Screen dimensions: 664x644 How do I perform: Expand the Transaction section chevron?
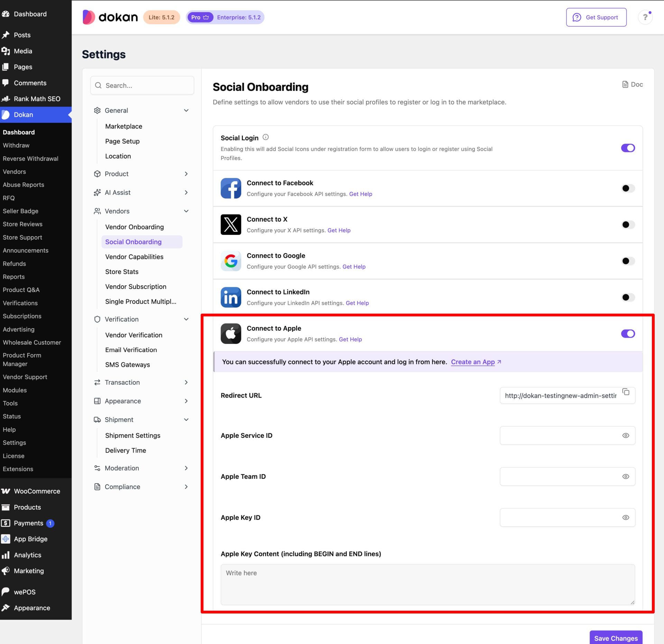186,382
